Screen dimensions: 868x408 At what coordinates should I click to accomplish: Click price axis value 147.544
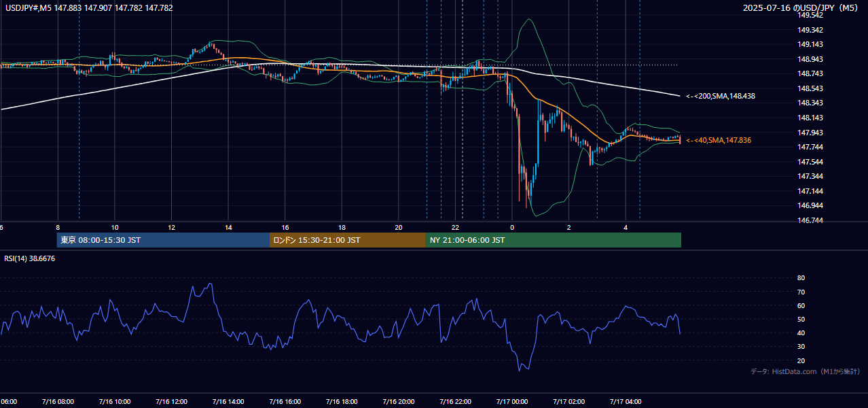pyautogui.click(x=812, y=162)
